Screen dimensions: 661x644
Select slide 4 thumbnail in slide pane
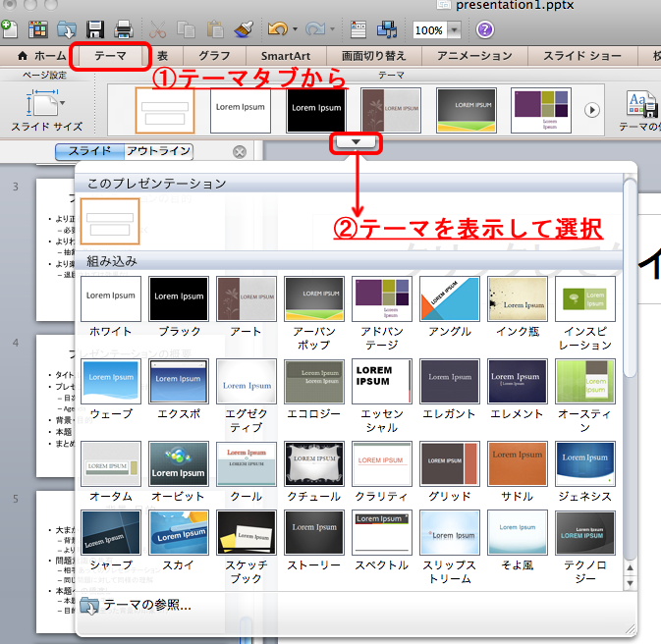[55, 405]
